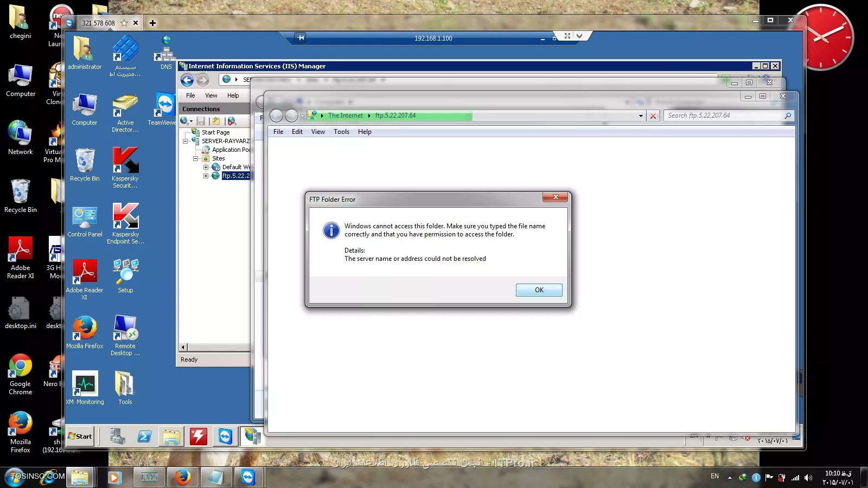Open Server Manager from the remote taskbar
The image size is (868, 488).
coord(117,436)
